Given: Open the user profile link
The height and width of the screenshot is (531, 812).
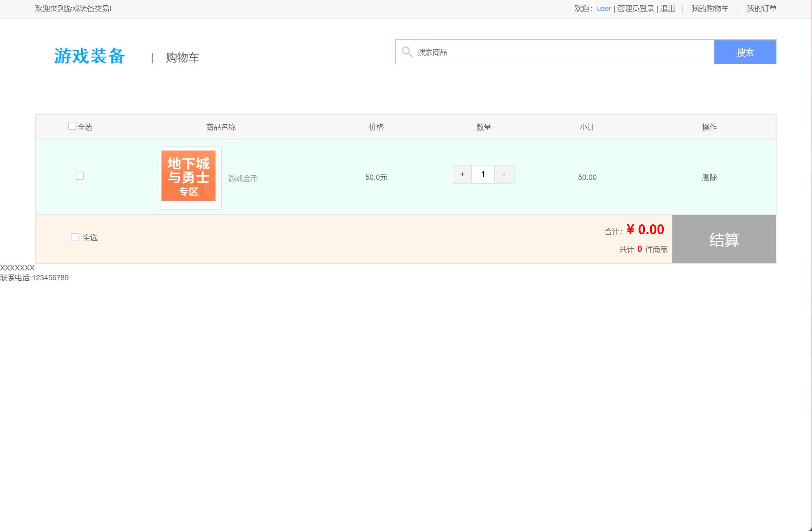Looking at the screenshot, I should [x=604, y=8].
